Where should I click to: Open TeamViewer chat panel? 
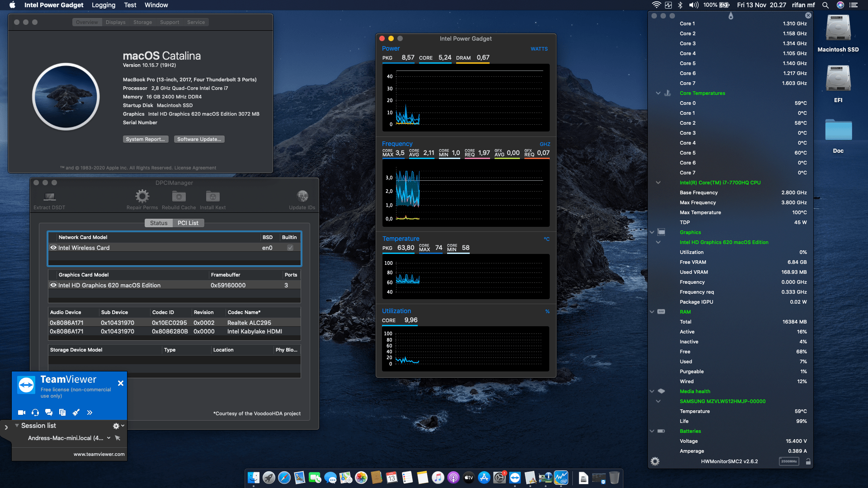pyautogui.click(x=48, y=412)
